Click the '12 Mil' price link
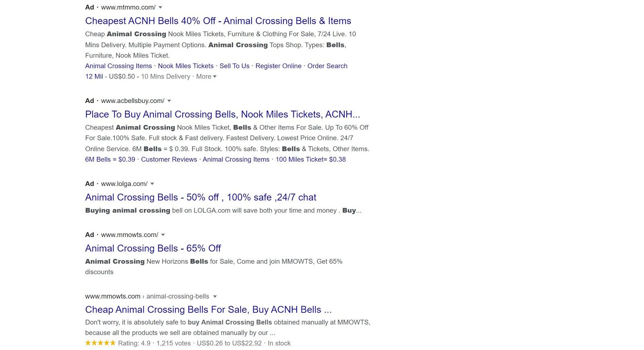Screen dimensions: 644x350 [94, 76]
